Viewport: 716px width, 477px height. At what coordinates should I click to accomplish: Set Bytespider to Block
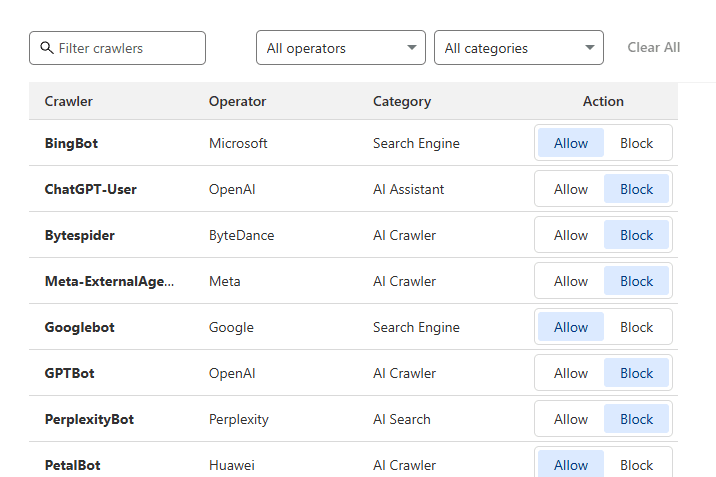click(x=637, y=235)
